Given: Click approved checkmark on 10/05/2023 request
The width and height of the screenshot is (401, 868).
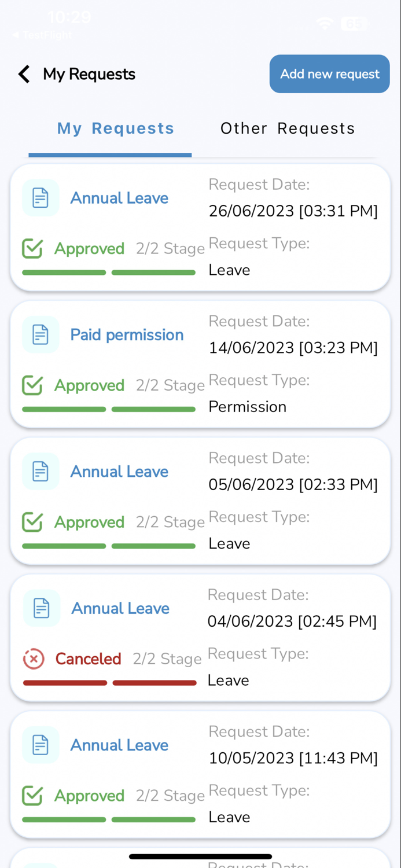Looking at the screenshot, I should [32, 795].
